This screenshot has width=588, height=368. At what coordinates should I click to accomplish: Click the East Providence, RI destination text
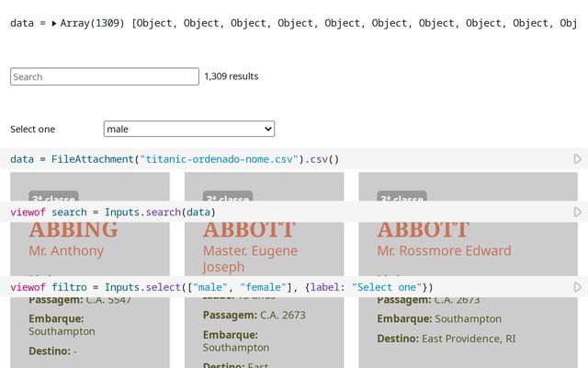(x=469, y=339)
